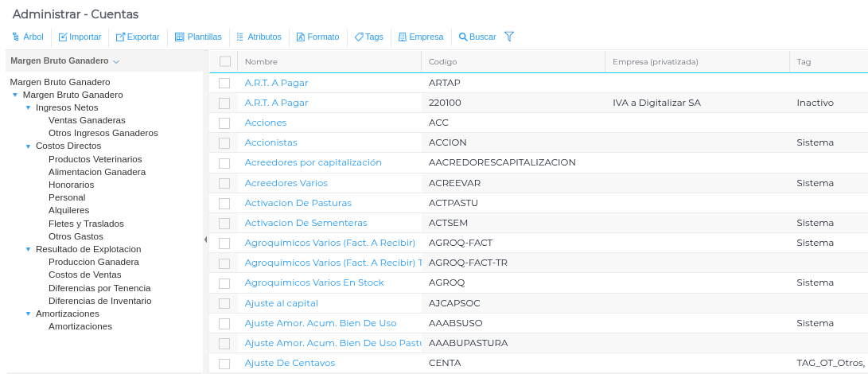Open the Margen Bruto Ganadero dropdown
Image resolution: width=868 pixels, height=374 pixels.
click(x=116, y=61)
